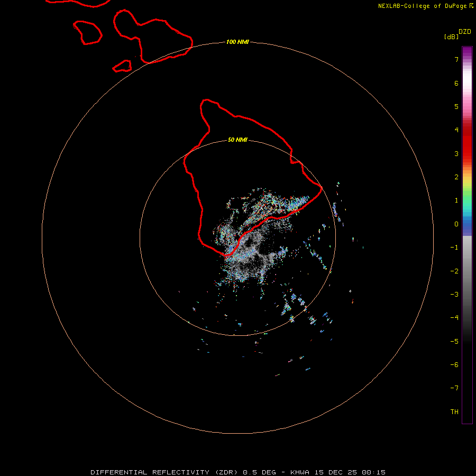This screenshot has height=476, width=476.
Task: Click the 100 NMI range ring label
Action: coord(237,42)
